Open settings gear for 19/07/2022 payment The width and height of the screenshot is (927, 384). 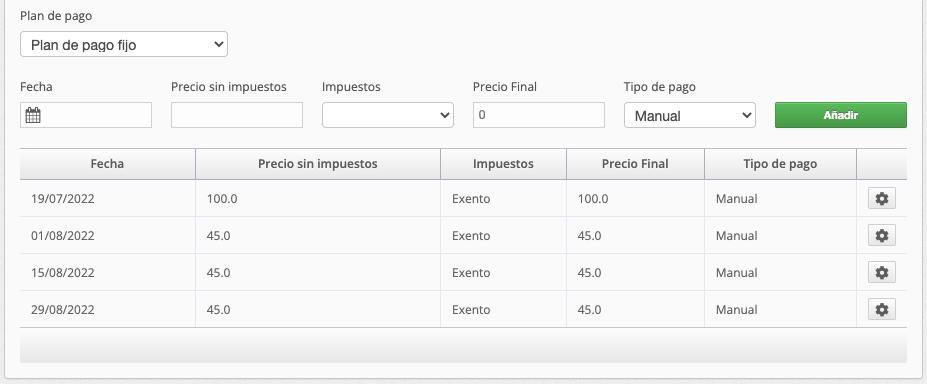pos(881,198)
